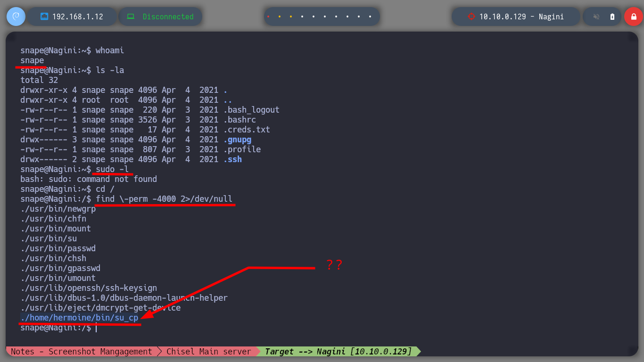
Task: Click the total 32 line
Action: [x=39, y=80]
